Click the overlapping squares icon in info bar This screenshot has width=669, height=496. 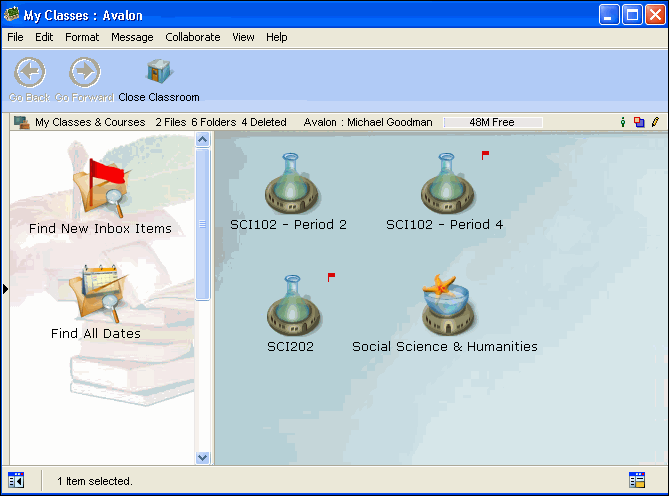639,122
